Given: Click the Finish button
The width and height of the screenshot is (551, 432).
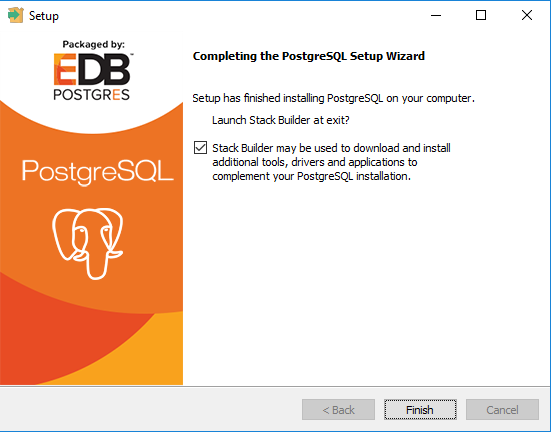Looking at the screenshot, I should (420, 410).
